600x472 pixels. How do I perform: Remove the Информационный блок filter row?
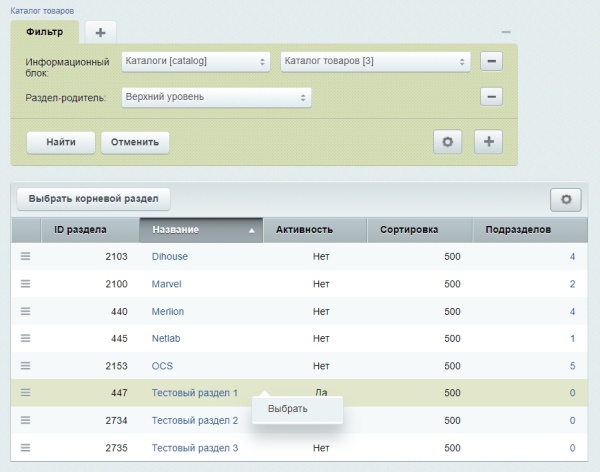(x=490, y=62)
